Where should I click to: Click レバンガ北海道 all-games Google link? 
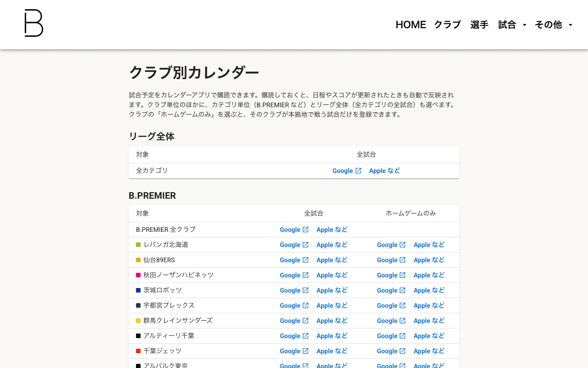point(294,245)
